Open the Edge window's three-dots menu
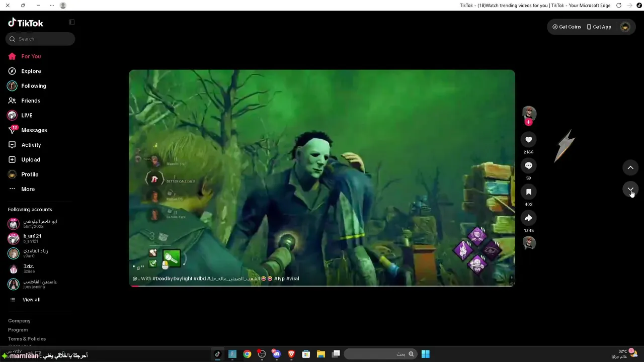The height and width of the screenshot is (362, 644). [x=52, y=6]
